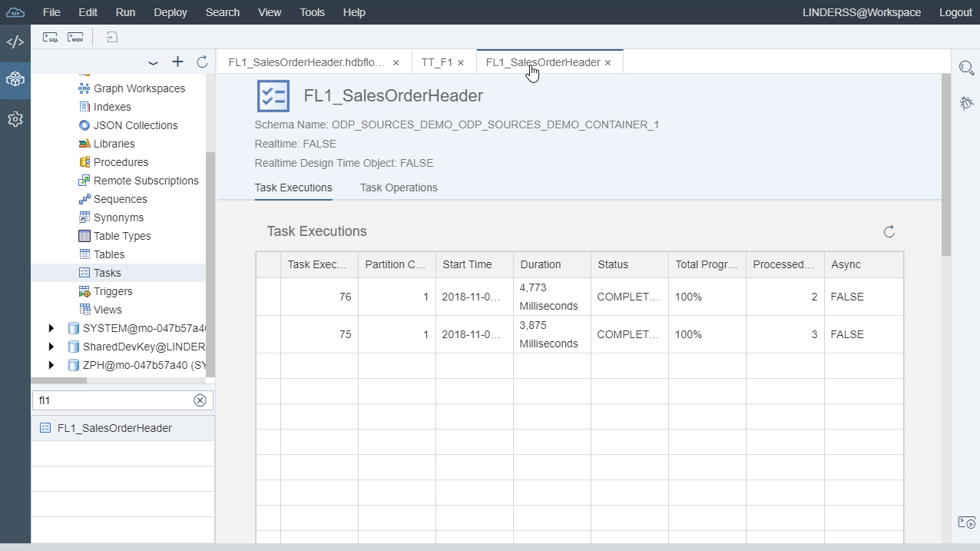Refresh the Task Executions list
Image resolution: width=980 pixels, height=551 pixels.
tap(889, 231)
